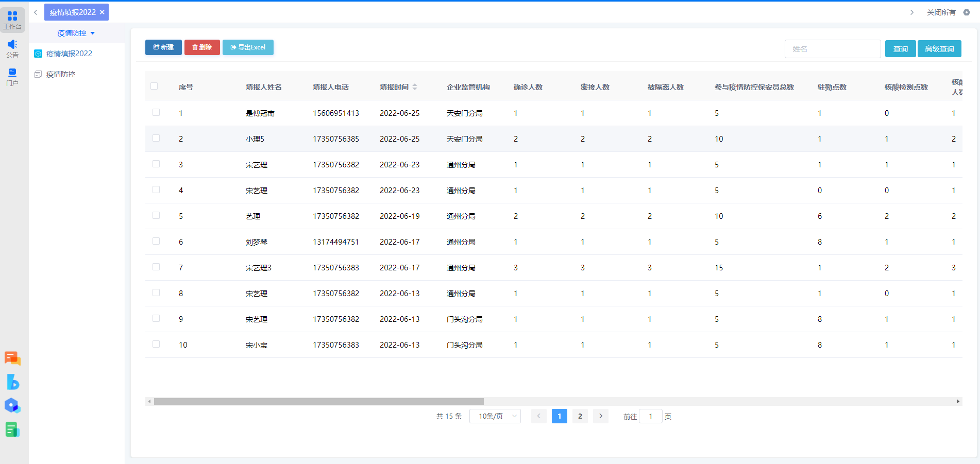Check the row 6 checkbox for 刘梦琴
Screen dimensions: 980x464
click(156, 241)
